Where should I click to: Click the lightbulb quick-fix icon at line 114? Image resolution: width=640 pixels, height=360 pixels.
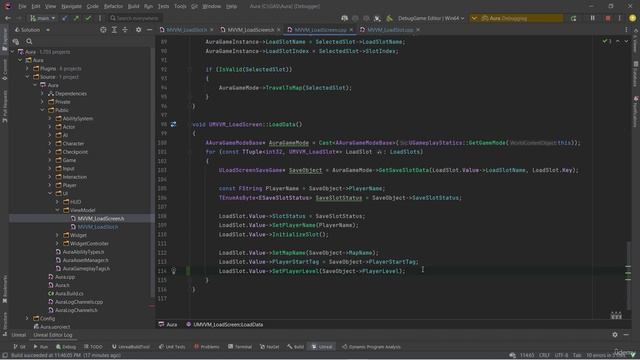click(x=173, y=271)
